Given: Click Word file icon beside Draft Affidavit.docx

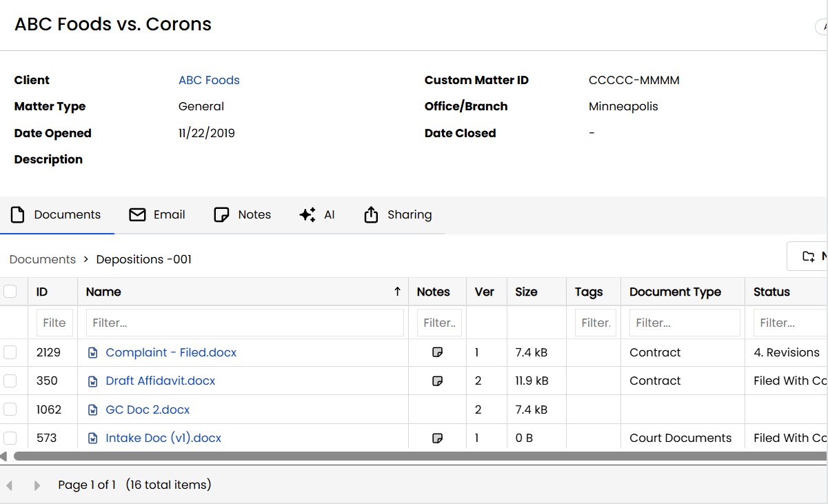Looking at the screenshot, I should click(93, 381).
